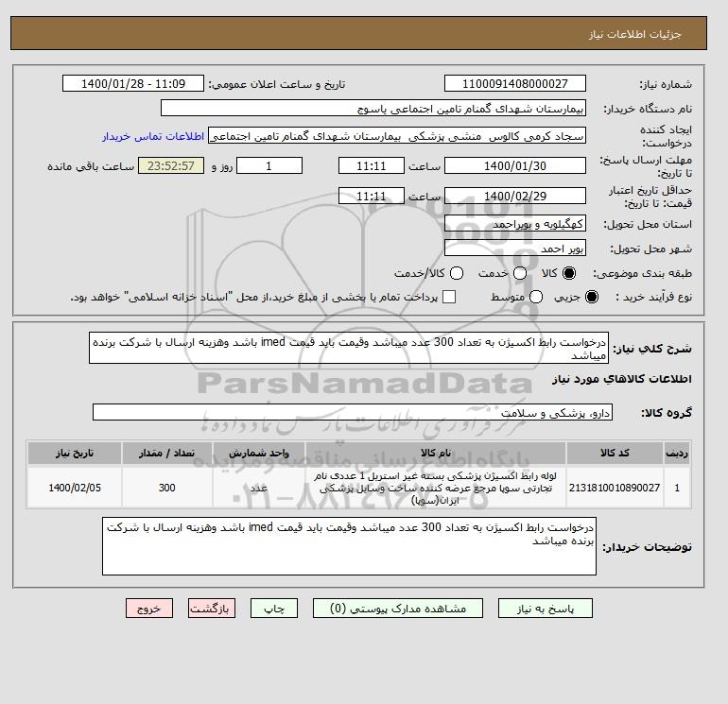Click the بازگشت back button
This screenshot has width=728, height=704.
pyautogui.click(x=212, y=609)
